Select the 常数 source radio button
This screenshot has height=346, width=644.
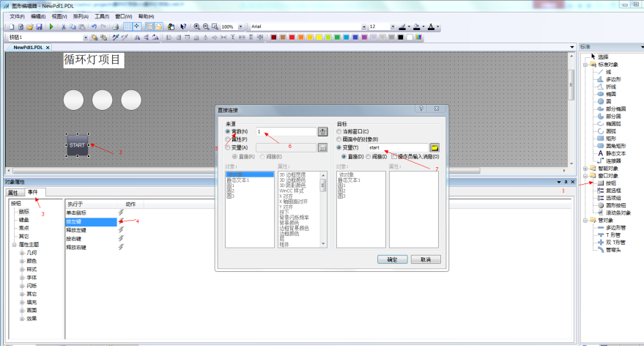click(x=228, y=131)
